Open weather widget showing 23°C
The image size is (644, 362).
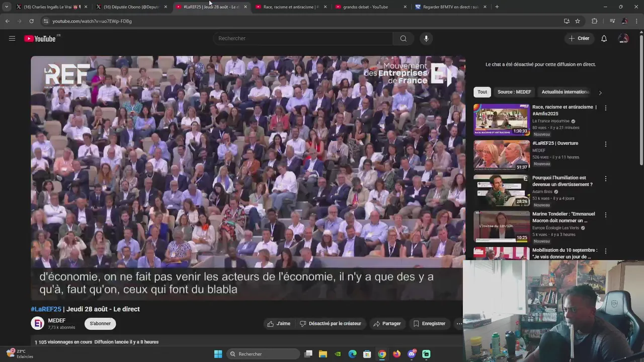(19, 353)
